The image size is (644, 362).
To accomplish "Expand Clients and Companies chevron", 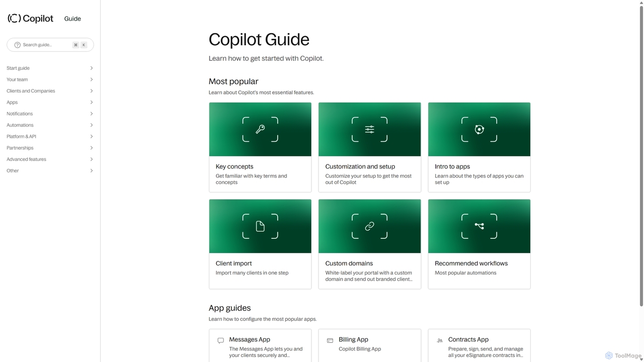I will click(92, 91).
